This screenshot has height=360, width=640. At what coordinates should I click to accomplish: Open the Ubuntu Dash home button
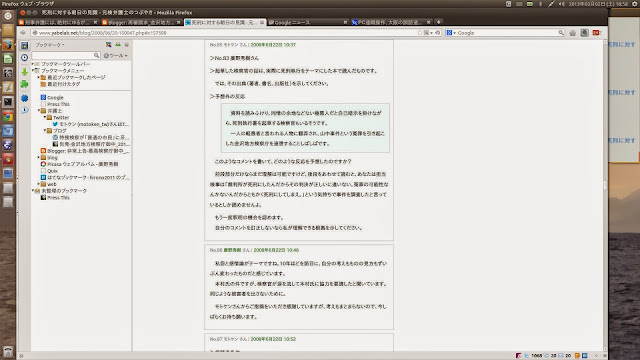coord(8,16)
